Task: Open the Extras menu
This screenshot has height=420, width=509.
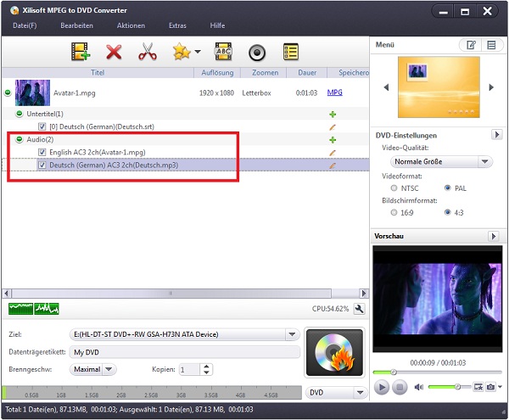Action: 177,25
